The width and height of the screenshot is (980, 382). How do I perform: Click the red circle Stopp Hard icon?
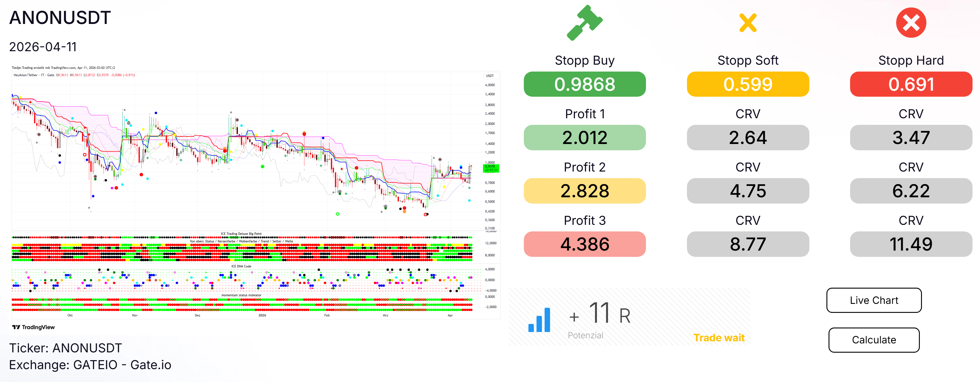[x=911, y=23]
